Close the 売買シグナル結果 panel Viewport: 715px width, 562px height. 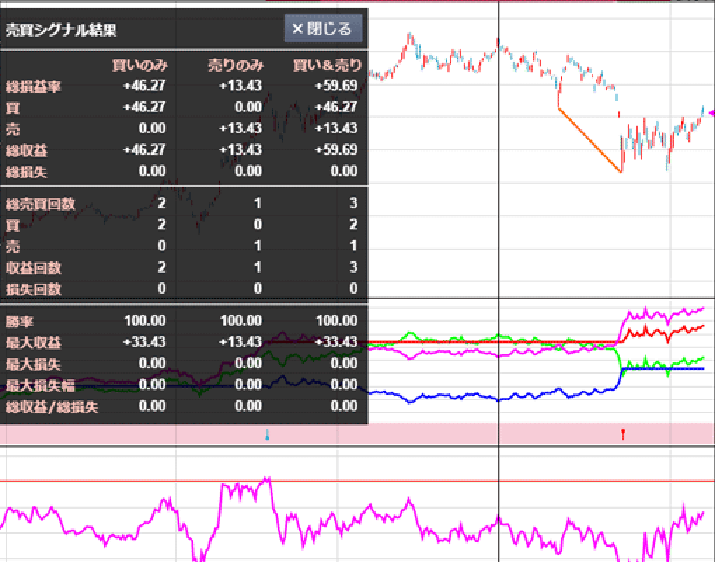tap(322, 29)
